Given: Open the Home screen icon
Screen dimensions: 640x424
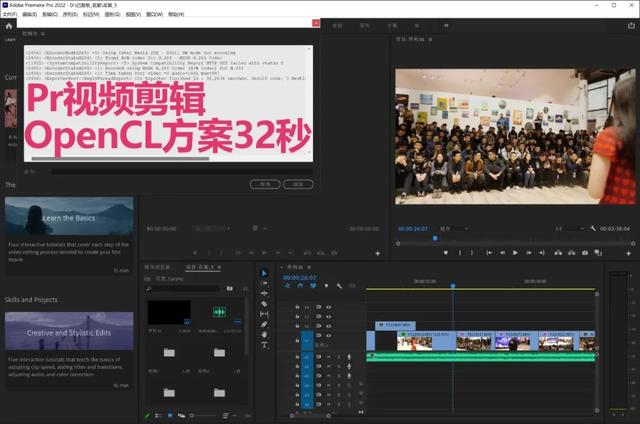Looking at the screenshot, I should [9, 26].
